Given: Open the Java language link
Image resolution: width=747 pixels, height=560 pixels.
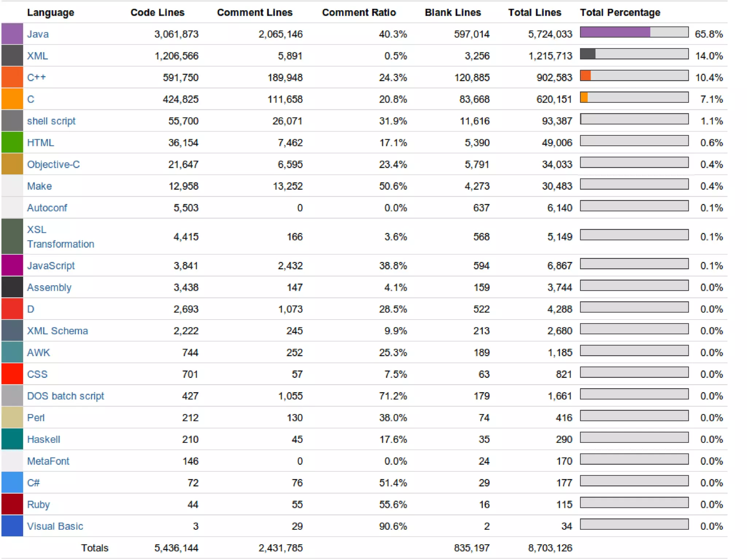Looking at the screenshot, I should 38,34.
